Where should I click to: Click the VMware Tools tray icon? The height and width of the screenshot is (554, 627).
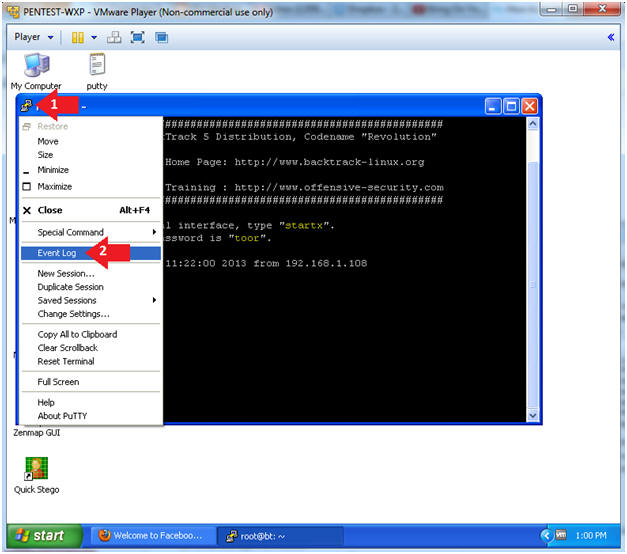pos(561,535)
